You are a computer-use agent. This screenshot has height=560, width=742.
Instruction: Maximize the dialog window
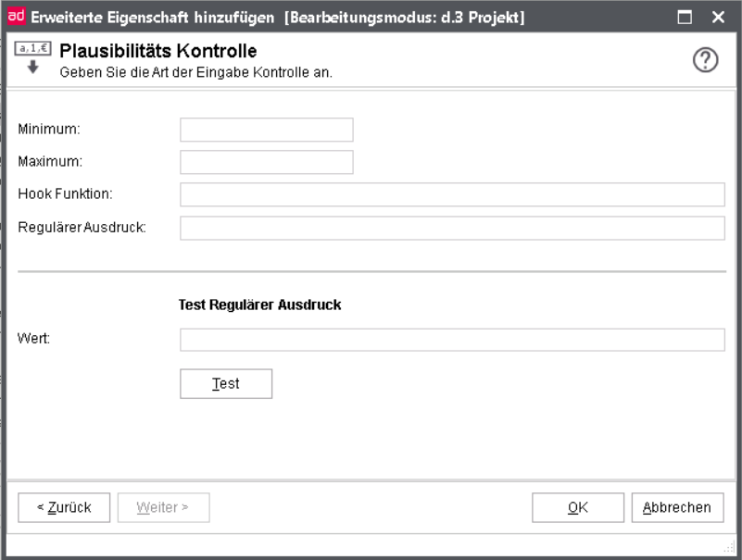686,17
